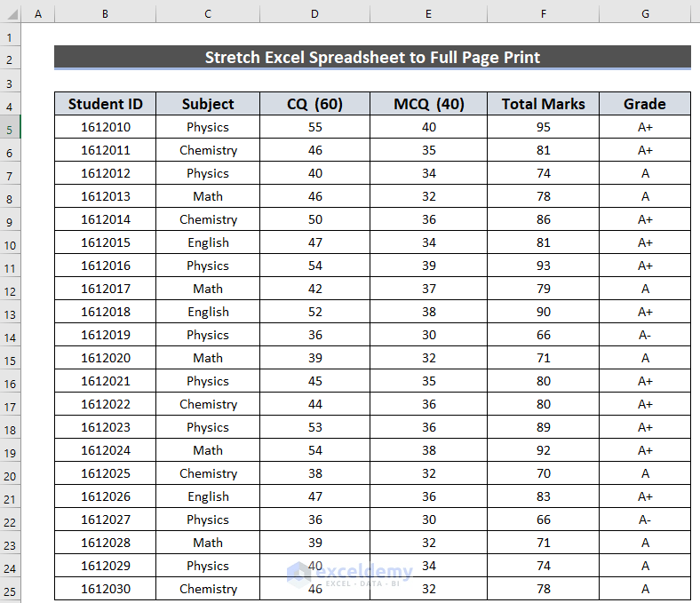The height and width of the screenshot is (603, 700).
Task: Select cell with Student ID 1612015
Action: tap(106, 242)
